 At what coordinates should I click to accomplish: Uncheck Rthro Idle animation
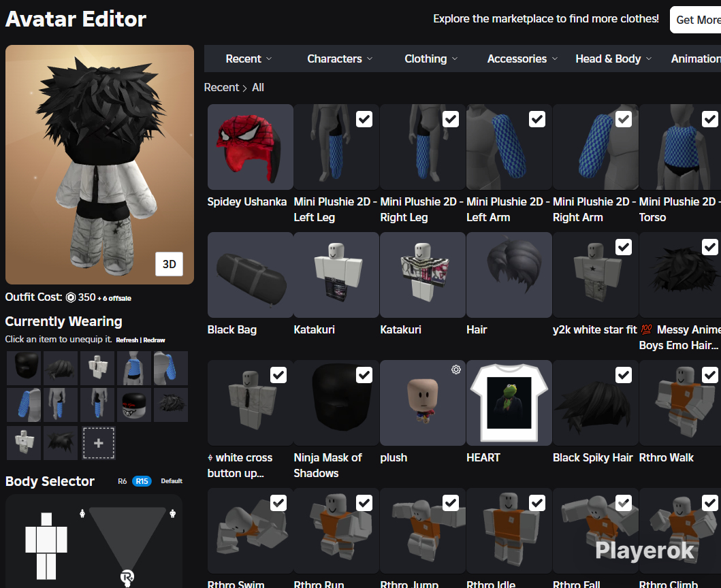537,503
